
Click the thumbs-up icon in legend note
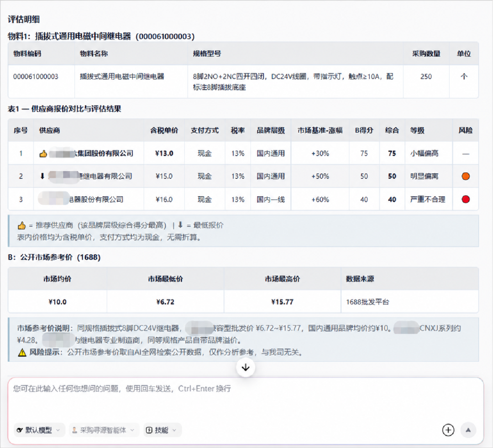(x=21, y=225)
